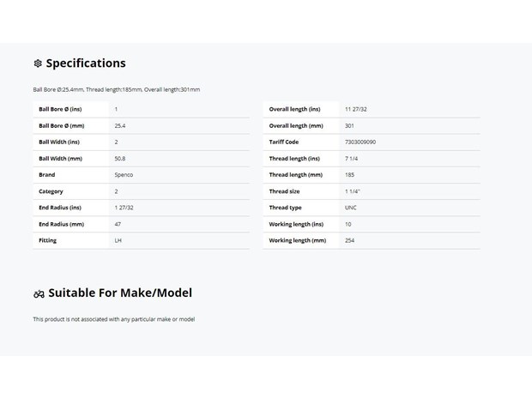The width and height of the screenshot is (532, 399).
Task: Click the Suitable For Make/Model heading
Action: (x=120, y=293)
